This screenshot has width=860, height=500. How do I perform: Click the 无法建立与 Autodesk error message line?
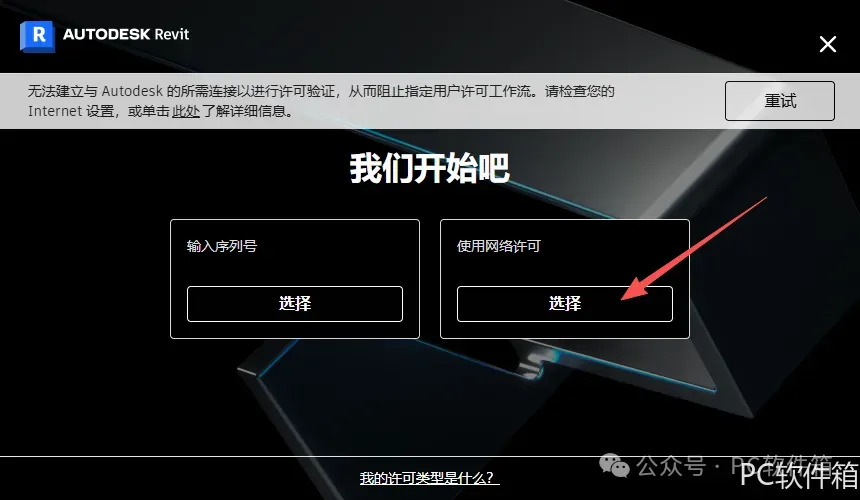pyautogui.click(x=321, y=91)
